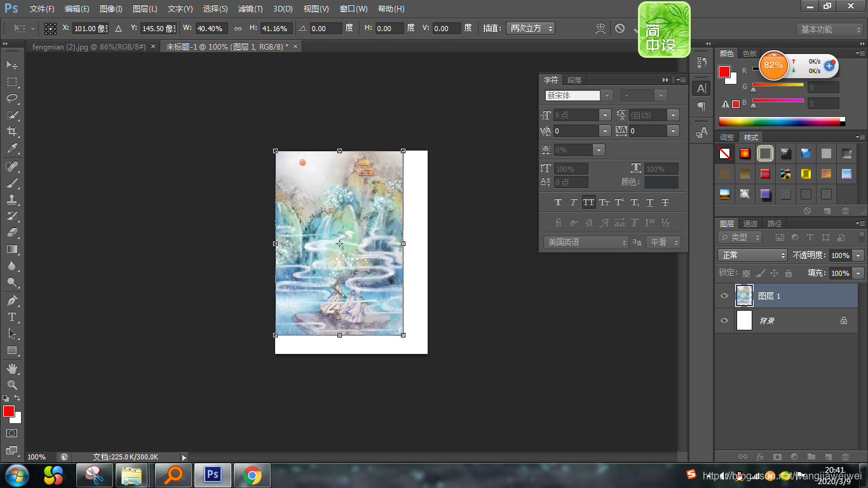
Task: Select the Rectangular Marquee tool
Action: (12, 82)
